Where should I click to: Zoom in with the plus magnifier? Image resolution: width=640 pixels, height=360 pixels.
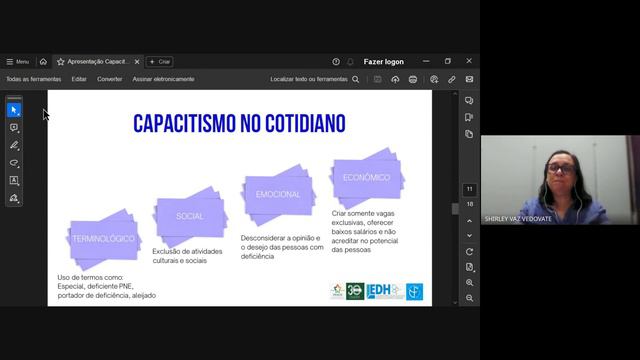[x=469, y=282]
